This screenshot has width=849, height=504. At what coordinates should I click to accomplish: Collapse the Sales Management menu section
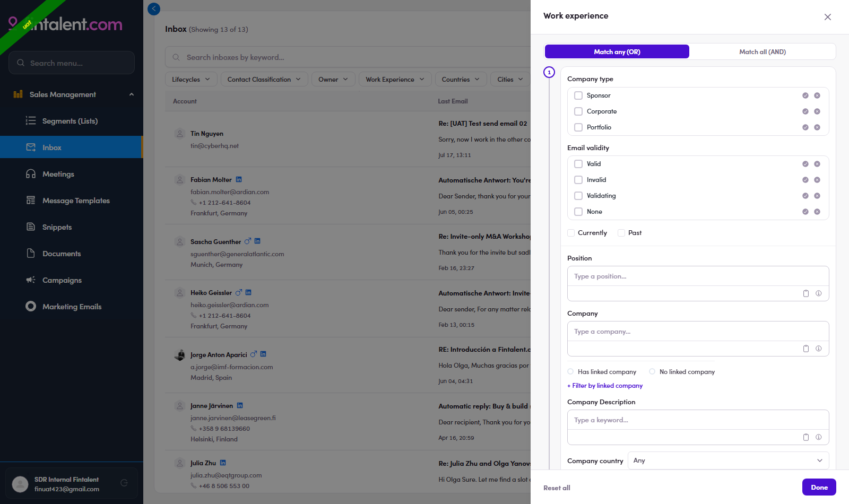click(132, 94)
